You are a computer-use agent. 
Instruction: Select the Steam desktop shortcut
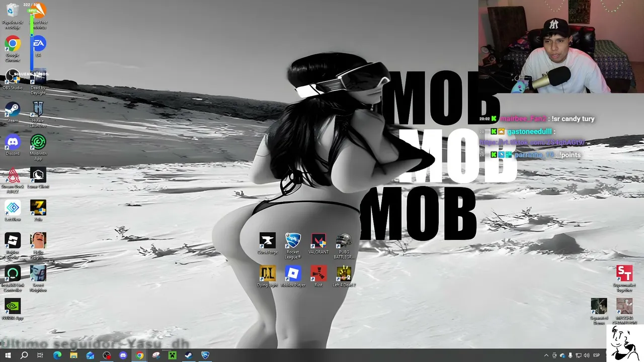[x=13, y=112]
